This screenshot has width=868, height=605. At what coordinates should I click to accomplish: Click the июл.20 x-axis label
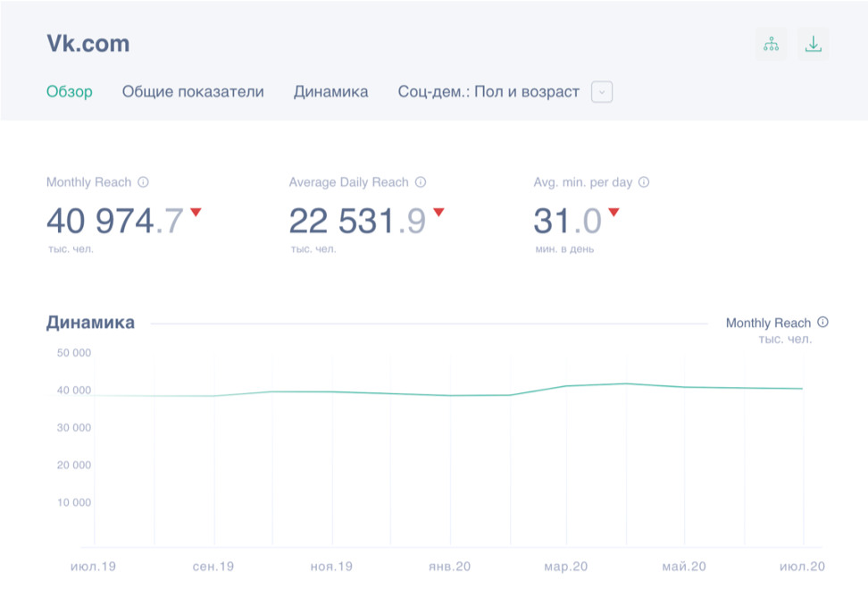pos(802,567)
